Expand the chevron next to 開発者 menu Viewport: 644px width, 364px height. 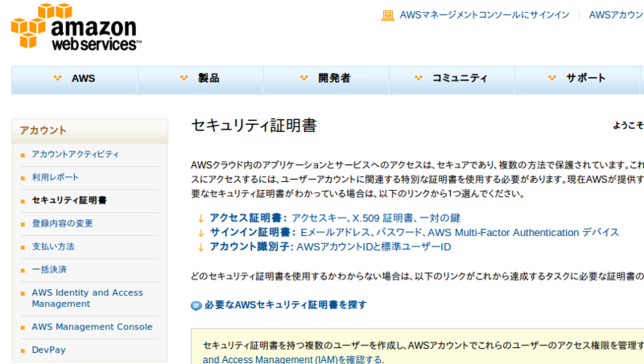tap(304, 77)
